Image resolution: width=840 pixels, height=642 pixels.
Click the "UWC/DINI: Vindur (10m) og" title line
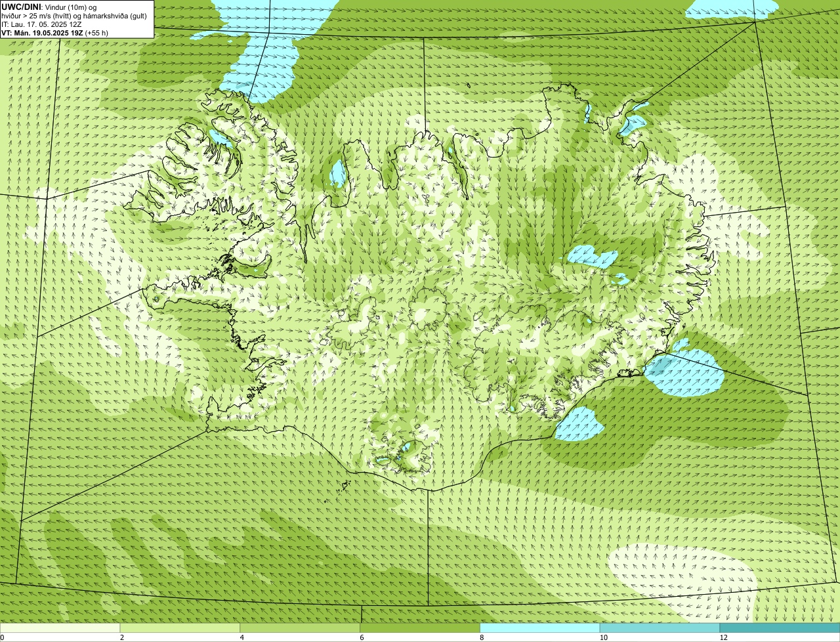(49, 7)
